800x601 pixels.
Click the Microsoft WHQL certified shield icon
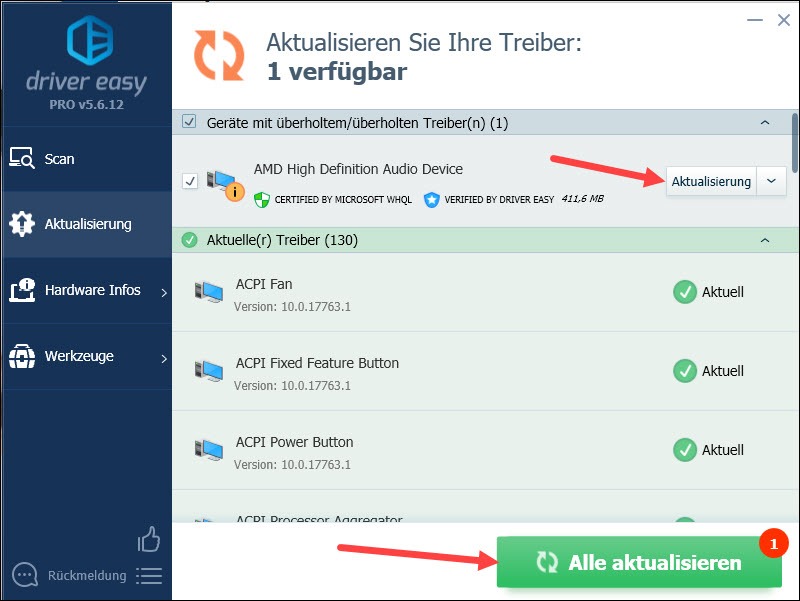tap(261, 199)
